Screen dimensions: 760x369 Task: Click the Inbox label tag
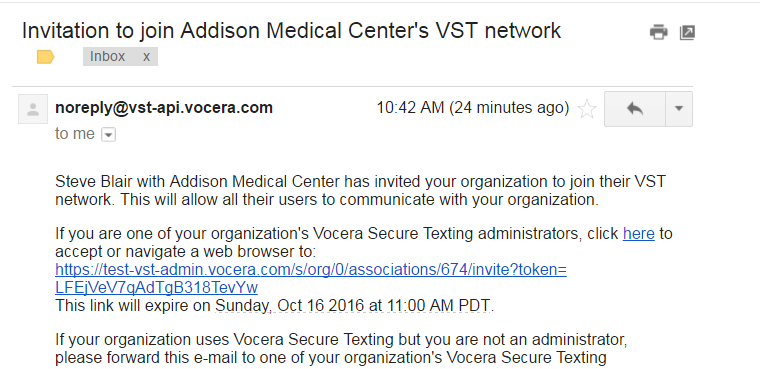tap(108, 57)
